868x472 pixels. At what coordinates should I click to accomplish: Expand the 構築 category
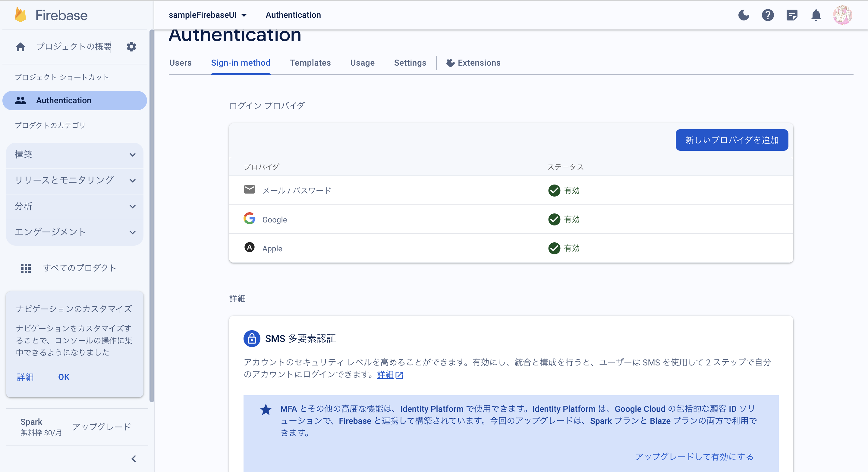75,154
